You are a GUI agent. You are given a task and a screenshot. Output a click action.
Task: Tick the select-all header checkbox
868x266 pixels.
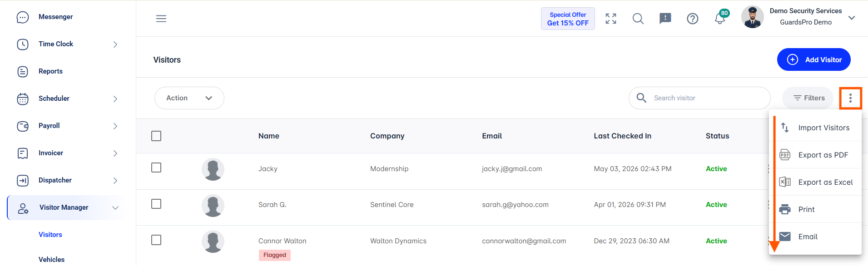click(156, 136)
